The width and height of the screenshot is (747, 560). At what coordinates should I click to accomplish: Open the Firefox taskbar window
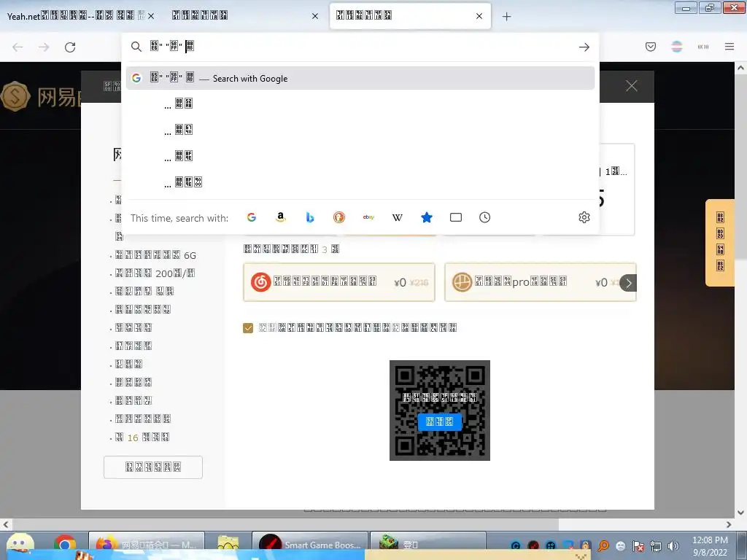147,545
